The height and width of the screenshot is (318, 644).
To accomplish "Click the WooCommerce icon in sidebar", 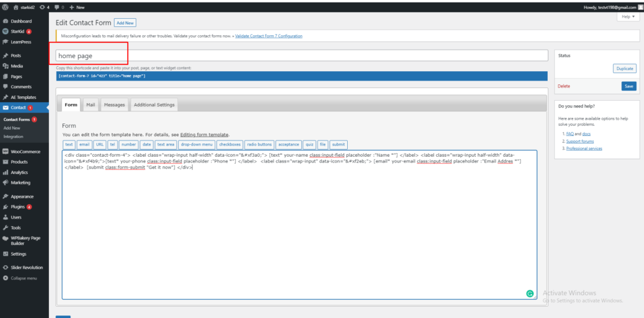I will point(6,151).
